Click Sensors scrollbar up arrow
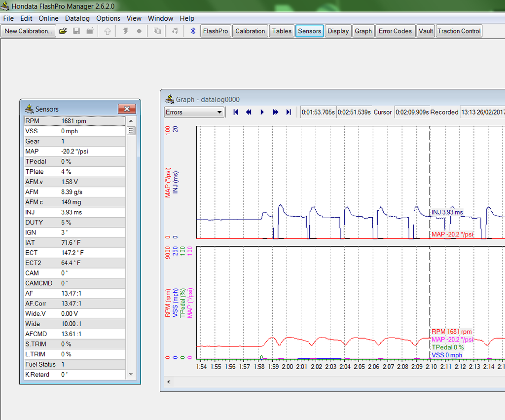Viewport: 505px width, 420px height. [x=131, y=121]
